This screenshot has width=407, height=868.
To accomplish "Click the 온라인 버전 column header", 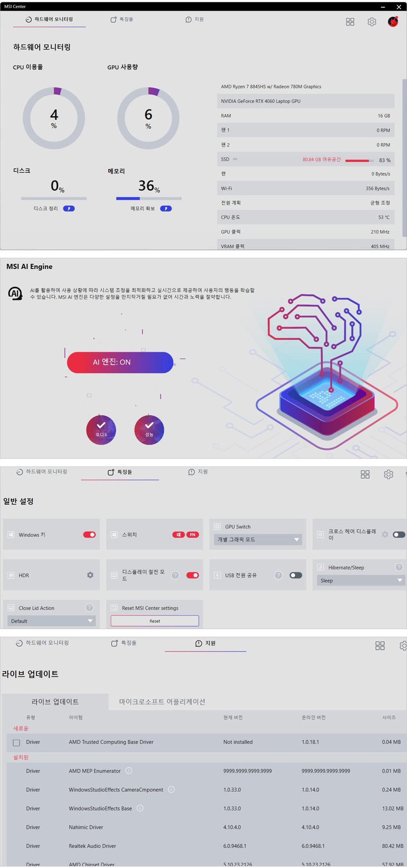I will coord(313,718).
